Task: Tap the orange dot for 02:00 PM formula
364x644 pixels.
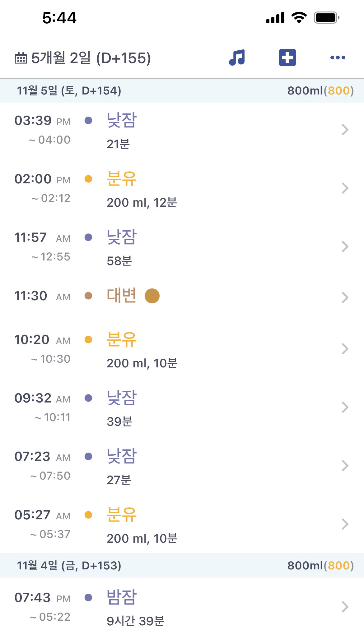Action: coord(88,179)
